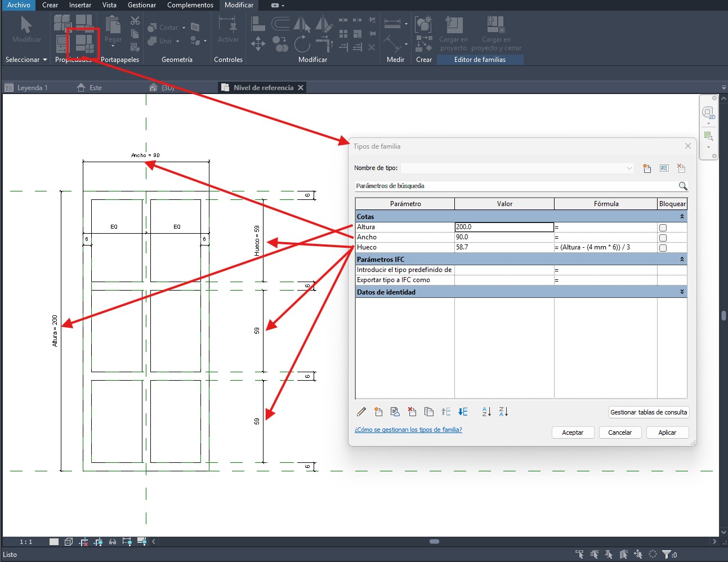Click the Hueco formula field

pos(605,247)
